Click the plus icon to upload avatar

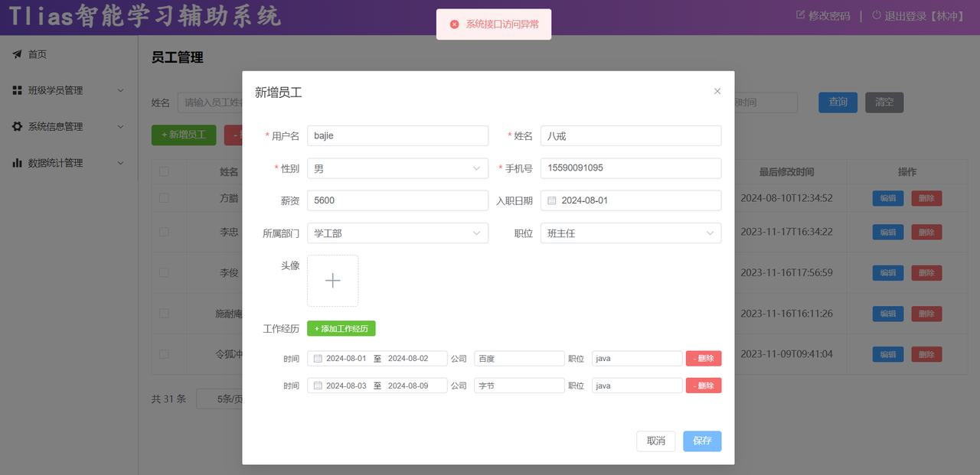pyautogui.click(x=332, y=281)
